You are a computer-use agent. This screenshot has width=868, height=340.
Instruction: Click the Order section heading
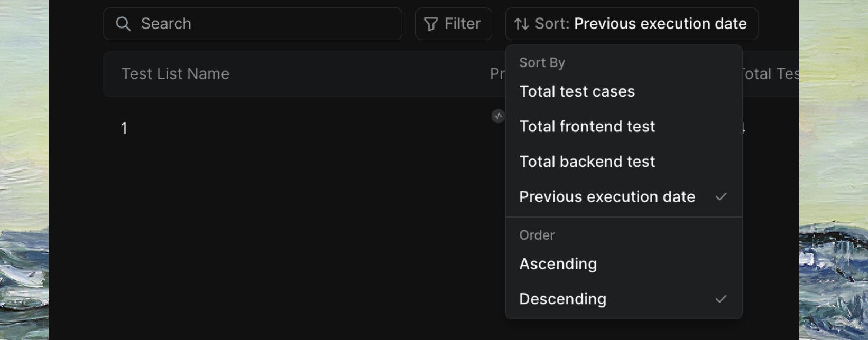pos(537,235)
